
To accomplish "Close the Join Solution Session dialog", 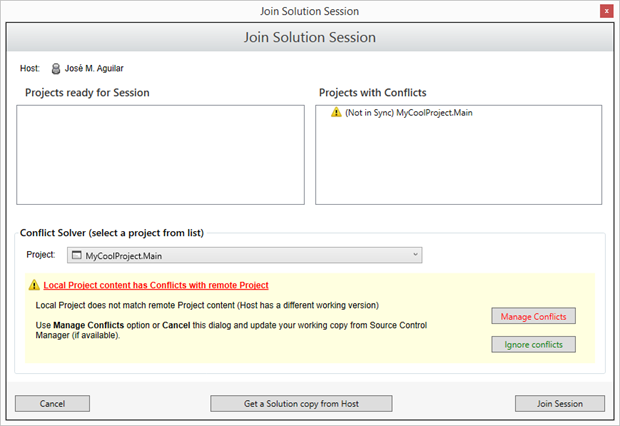I will [x=606, y=11].
